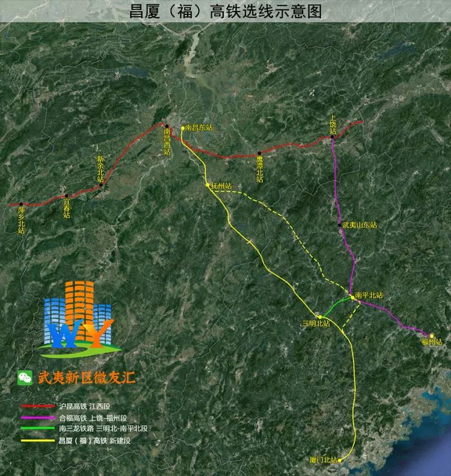Image resolution: width=451 pixels, height=476 pixels.
Task: Select the 南平北站 station label
Action: (x=369, y=295)
